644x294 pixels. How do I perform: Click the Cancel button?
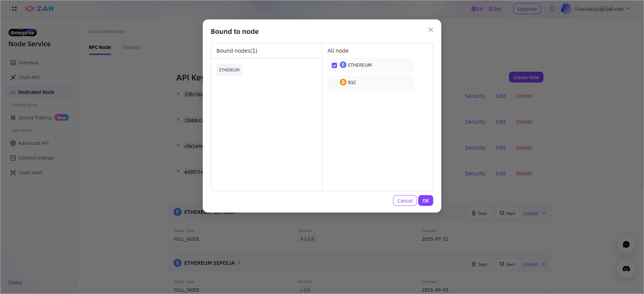coord(405,201)
